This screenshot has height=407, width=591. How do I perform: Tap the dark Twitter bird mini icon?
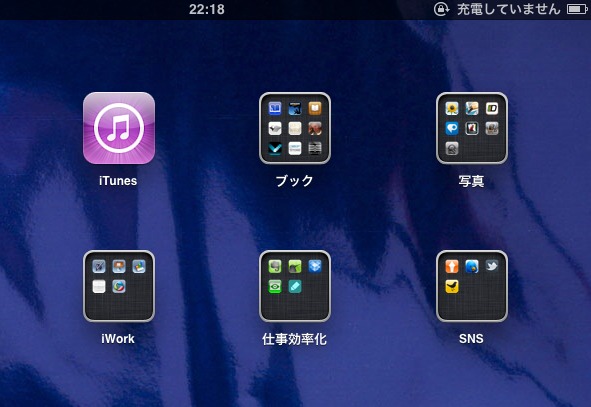pos(492,266)
